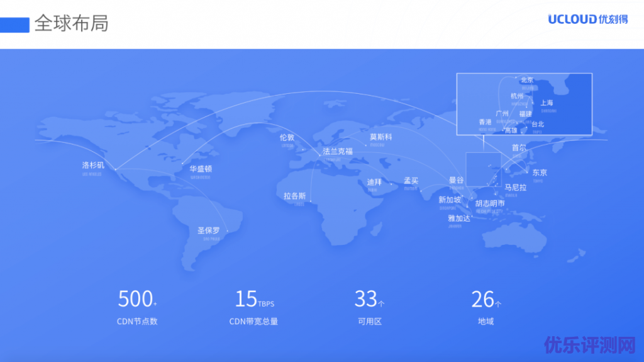Select the 华盛顿 map location
Screen dimensions: 644x362
201,169
